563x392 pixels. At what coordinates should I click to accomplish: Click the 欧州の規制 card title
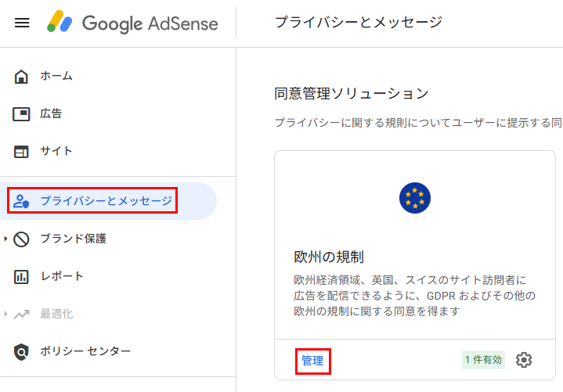click(328, 257)
